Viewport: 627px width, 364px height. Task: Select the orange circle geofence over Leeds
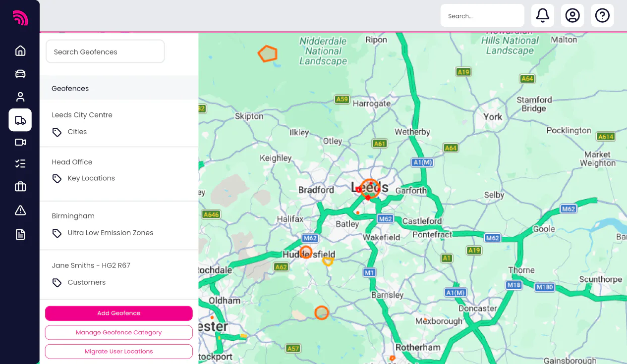pos(370,189)
